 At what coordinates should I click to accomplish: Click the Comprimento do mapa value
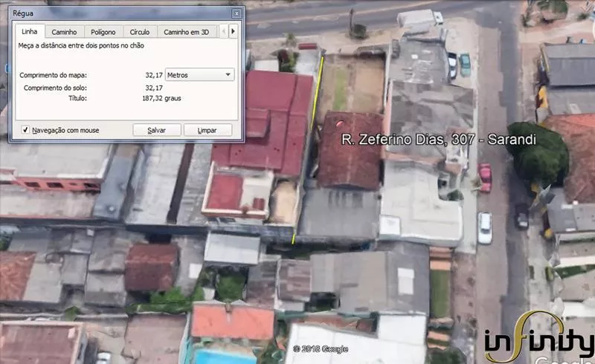tap(154, 75)
